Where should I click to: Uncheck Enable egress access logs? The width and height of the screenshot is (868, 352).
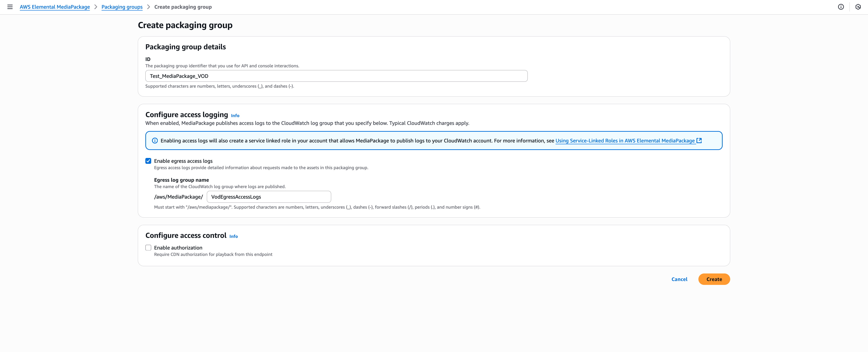point(148,161)
